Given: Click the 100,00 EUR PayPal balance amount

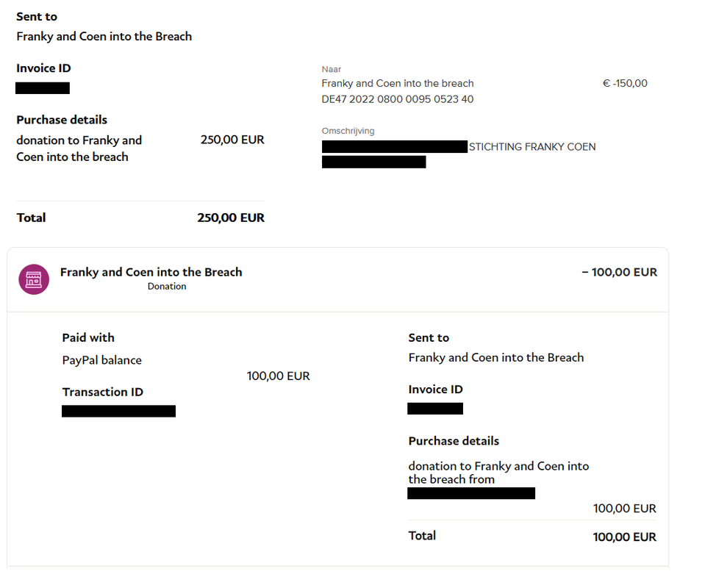Looking at the screenshot, I should (279, 376).
